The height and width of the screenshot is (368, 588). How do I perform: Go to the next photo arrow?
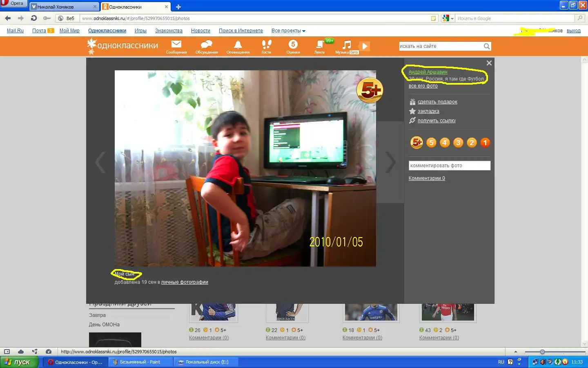390,162
